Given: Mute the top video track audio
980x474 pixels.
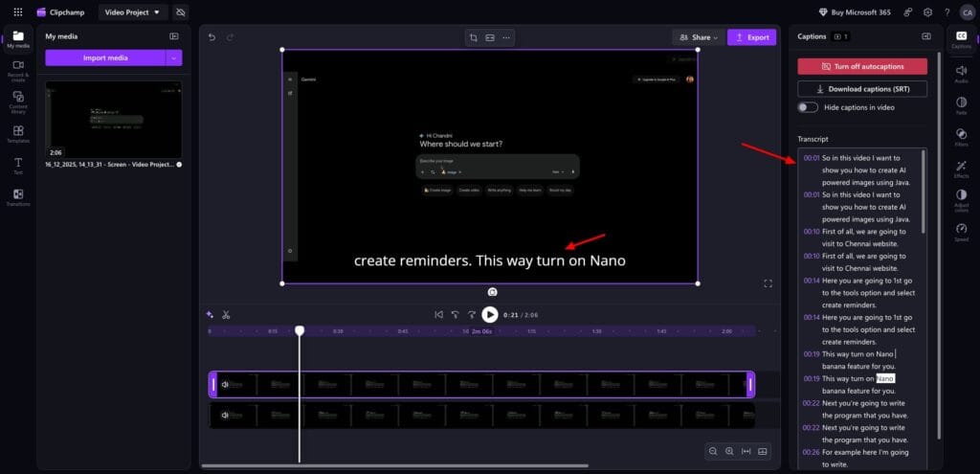Looking at the screenshot, I should click(225, 384).
